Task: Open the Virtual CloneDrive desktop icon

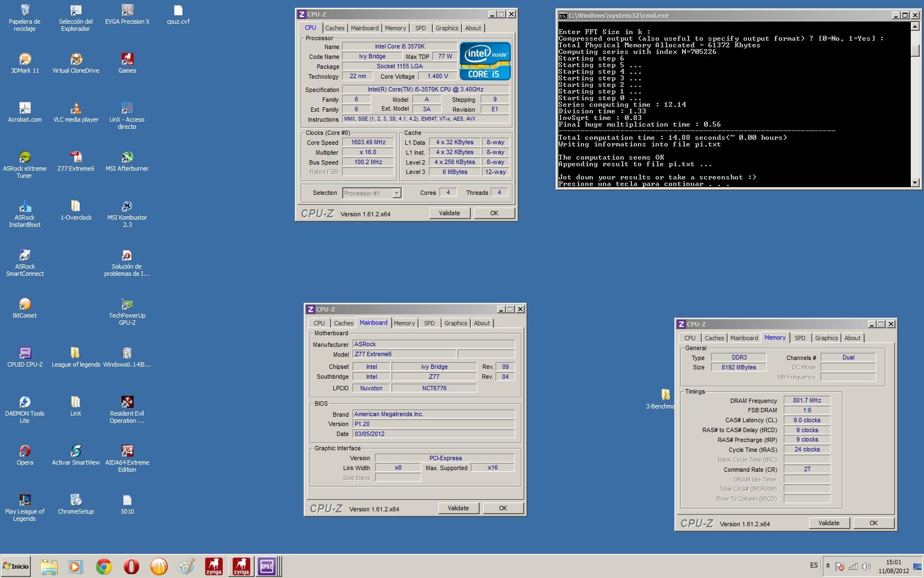Action: 76,63
